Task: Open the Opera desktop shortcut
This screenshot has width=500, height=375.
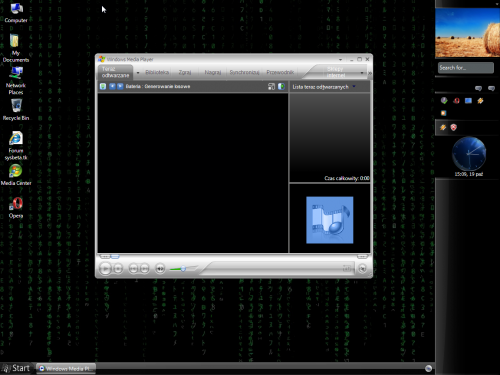Action: click(16, 208)
